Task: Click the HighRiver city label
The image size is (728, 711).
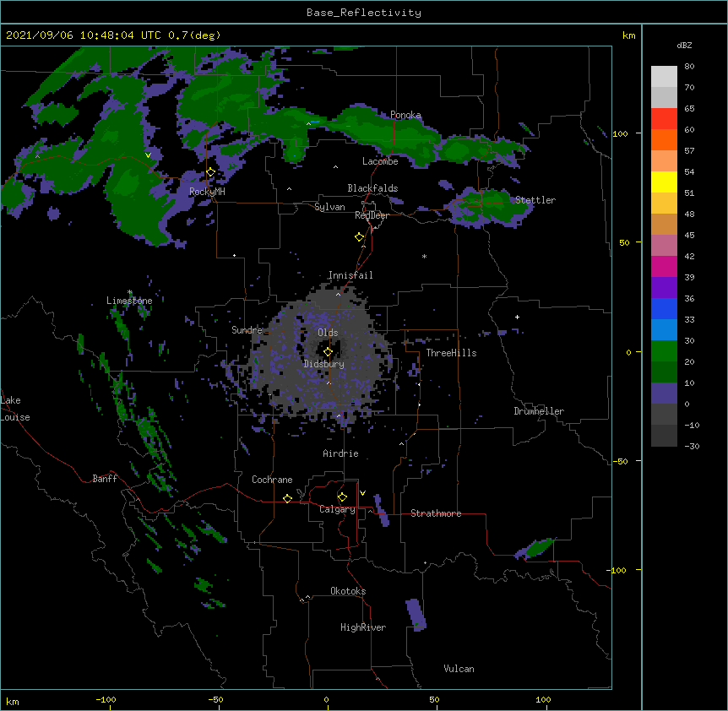Action: 363,627
